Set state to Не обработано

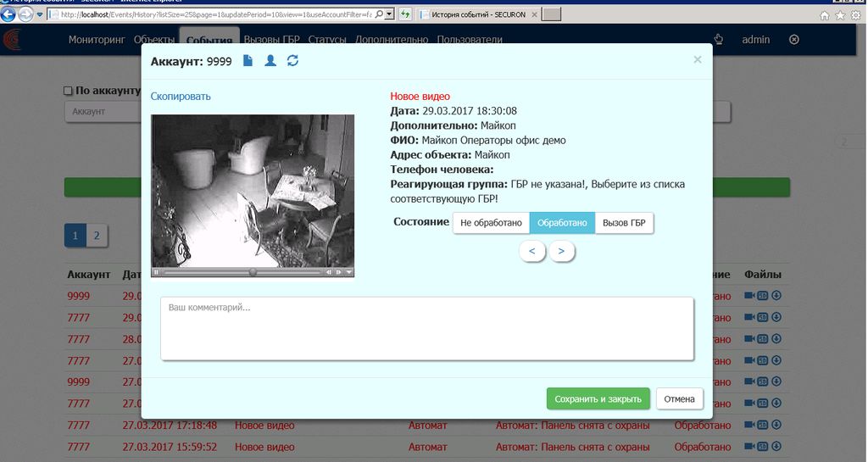491,222
